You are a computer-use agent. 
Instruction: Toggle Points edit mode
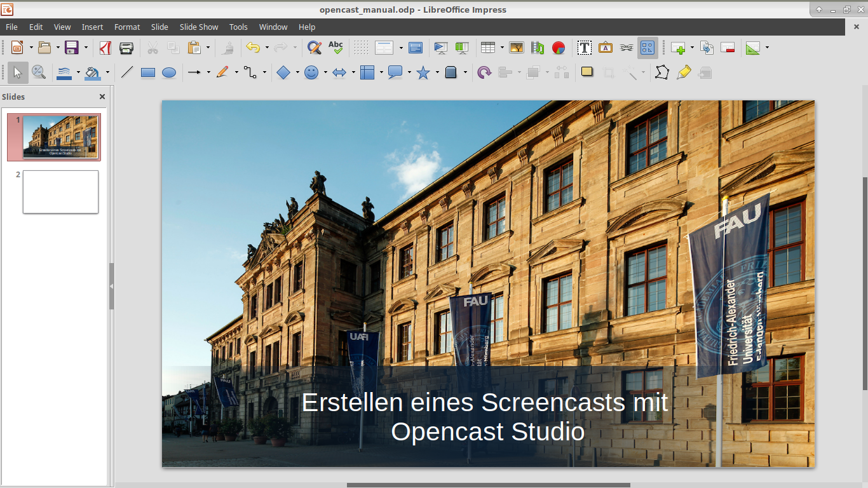[662, 72]
